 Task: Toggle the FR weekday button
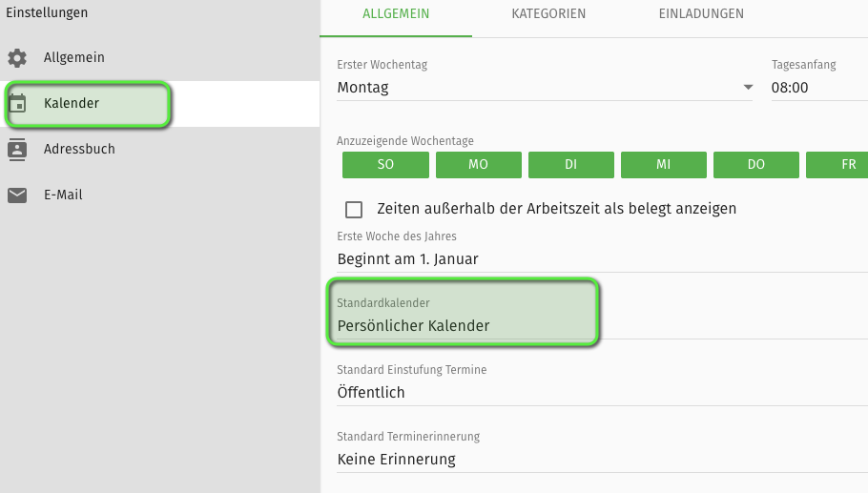[x=841, y=165]
